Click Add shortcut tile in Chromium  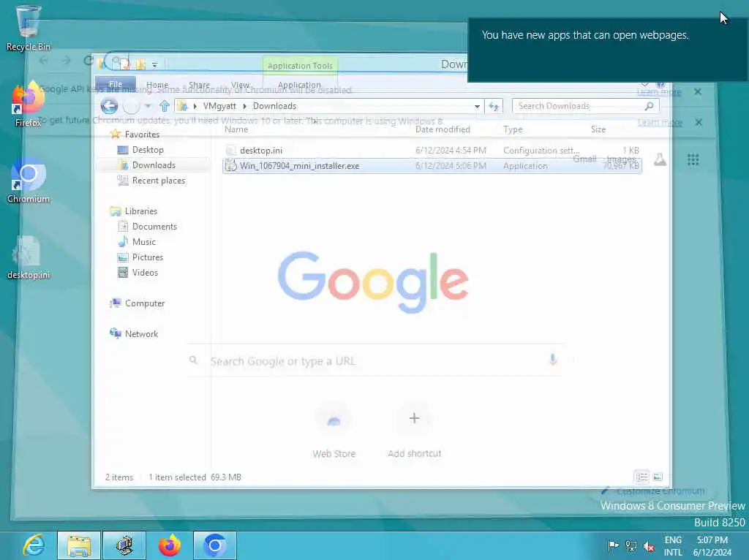click(x=414, y=430)
